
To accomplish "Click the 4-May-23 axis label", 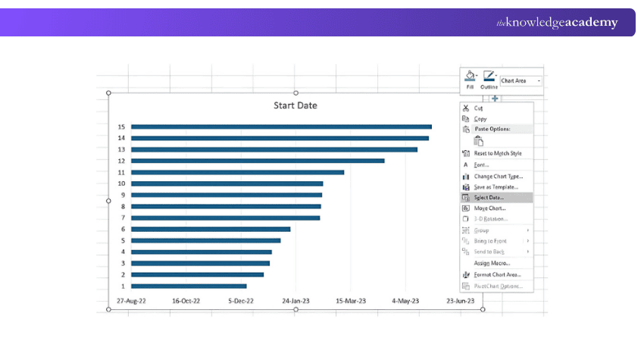I will [405, 301].
